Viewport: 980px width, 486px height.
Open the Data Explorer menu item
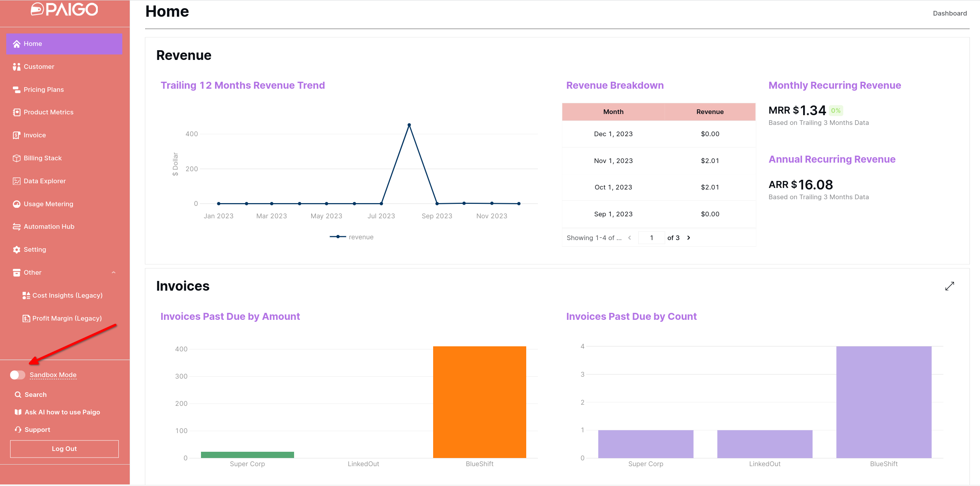44,181
